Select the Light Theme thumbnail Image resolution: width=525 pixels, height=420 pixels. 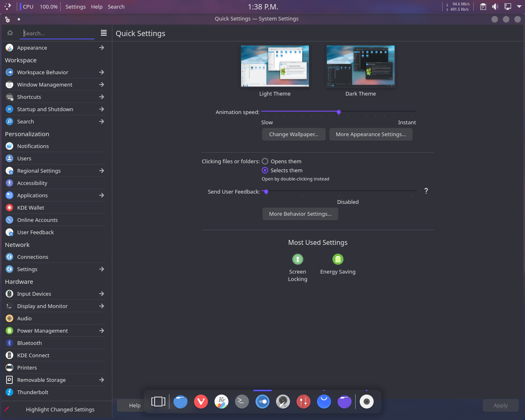(x=275, y=66)
